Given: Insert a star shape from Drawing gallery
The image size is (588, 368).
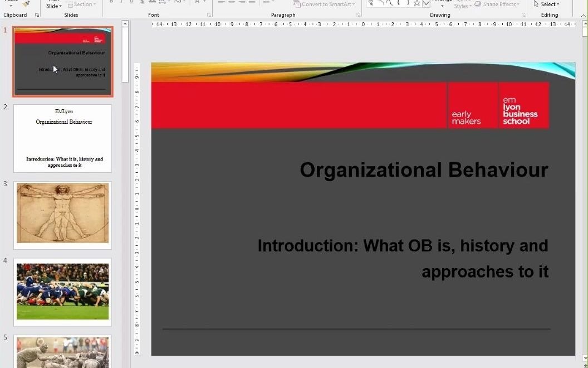Looking at the screenshot, I should tap(417, 3).
